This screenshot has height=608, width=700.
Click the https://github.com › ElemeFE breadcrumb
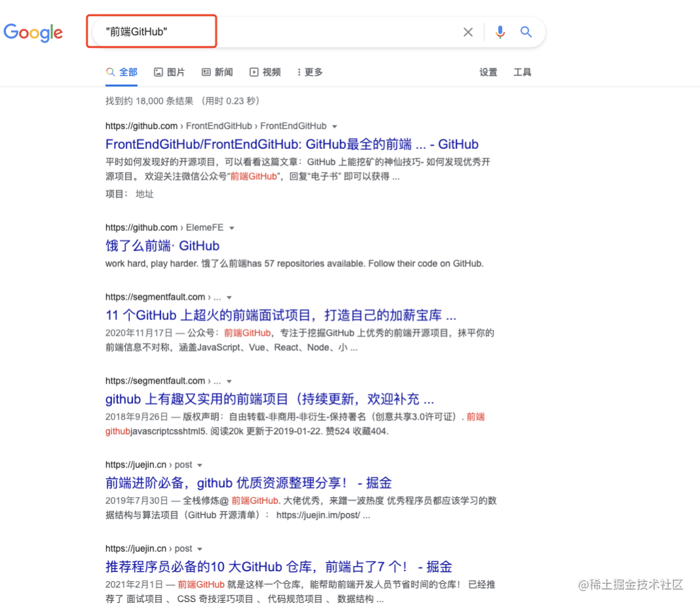click(165, 228)
